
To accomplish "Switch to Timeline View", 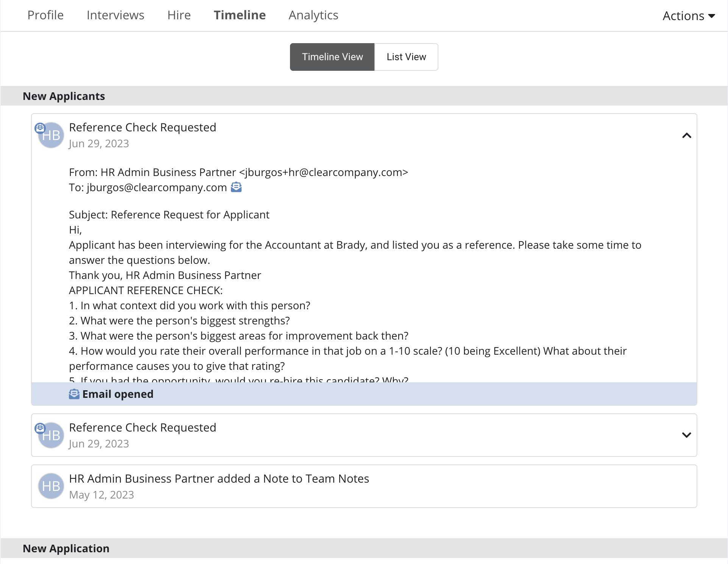I will pos(332,57).
